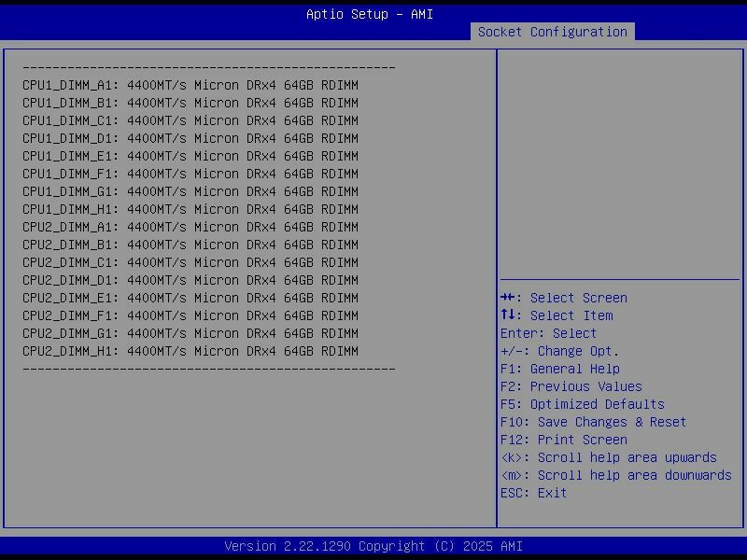Click the Aptio Setup - AMI title
747x560 pixels.
pos(370,14)
